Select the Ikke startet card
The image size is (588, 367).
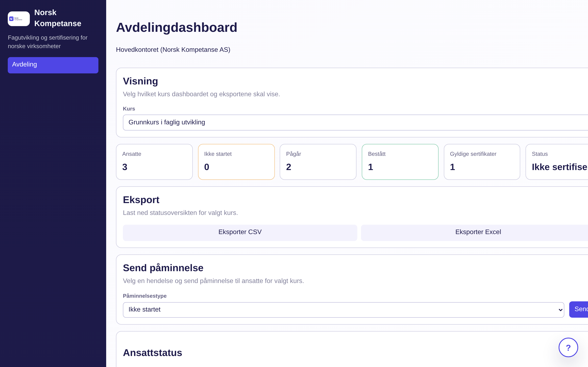click(x=236, y=161)
